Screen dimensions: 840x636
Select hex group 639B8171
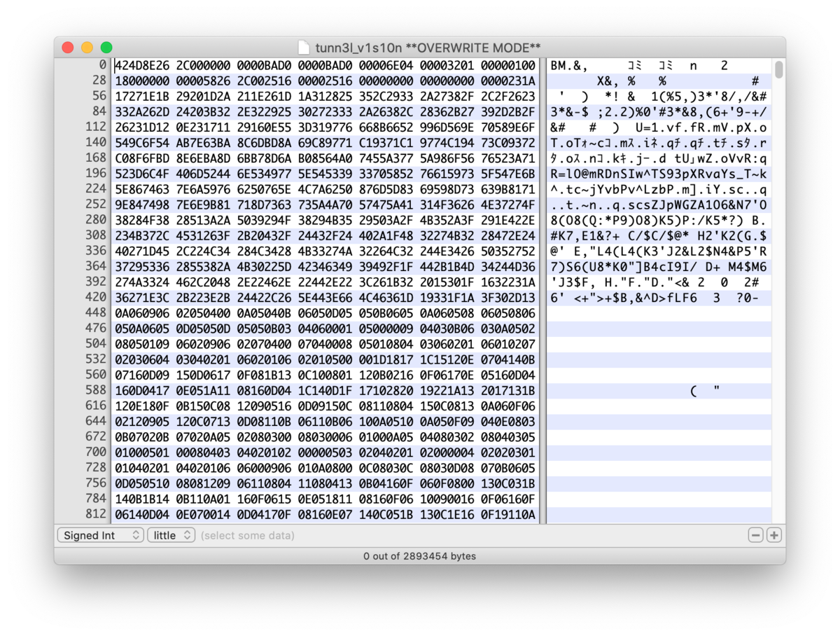pyautogui.click(x=507, y=189)
